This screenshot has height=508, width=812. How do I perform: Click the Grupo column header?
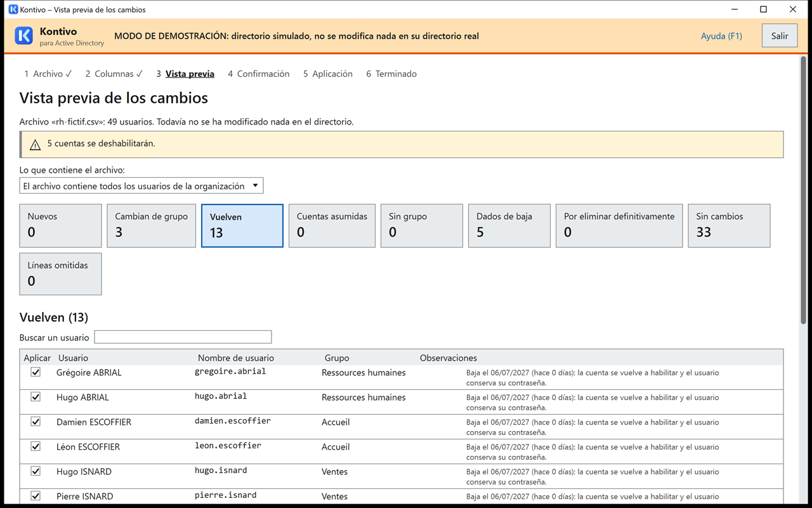click(x=337, y=358)
